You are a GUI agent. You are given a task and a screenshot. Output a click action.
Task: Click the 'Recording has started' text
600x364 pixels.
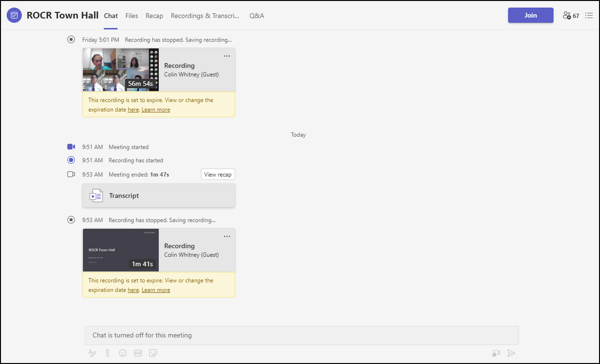(136, 160)
